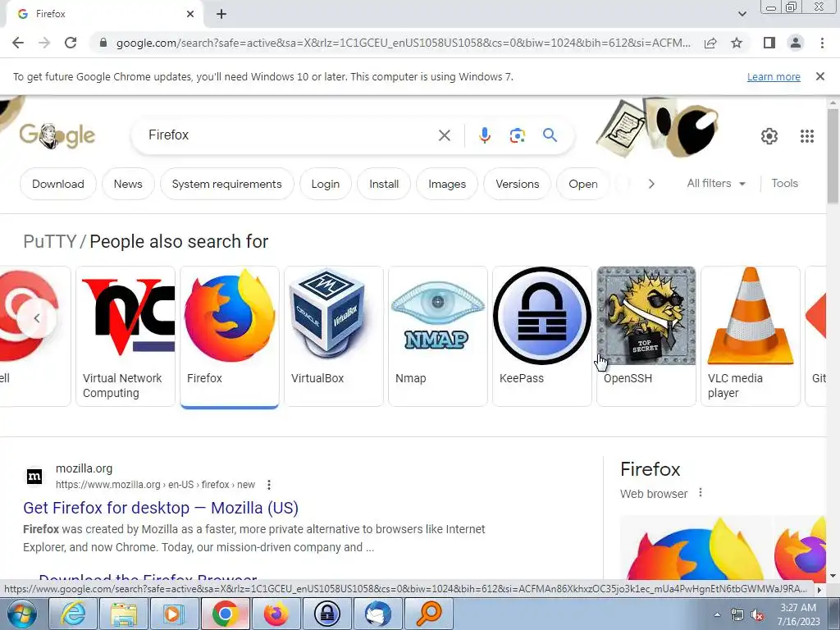Select the News filter chip

(x=128, y=184)
